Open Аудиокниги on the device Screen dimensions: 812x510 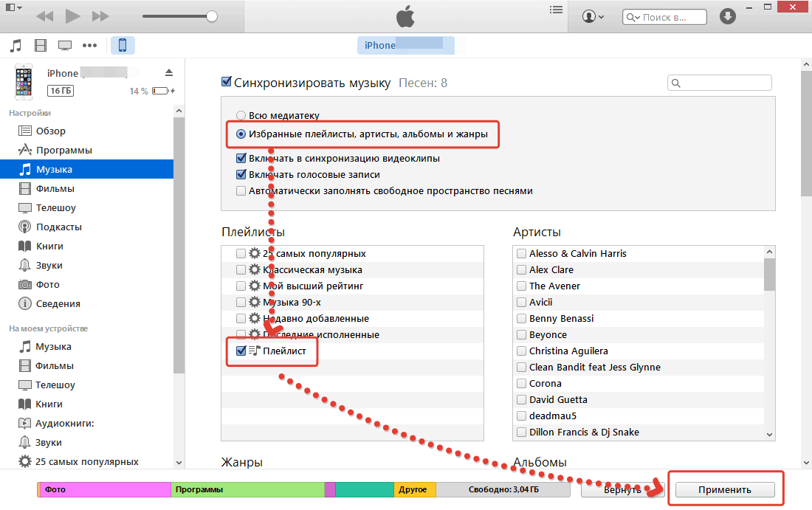pos(65,423)
